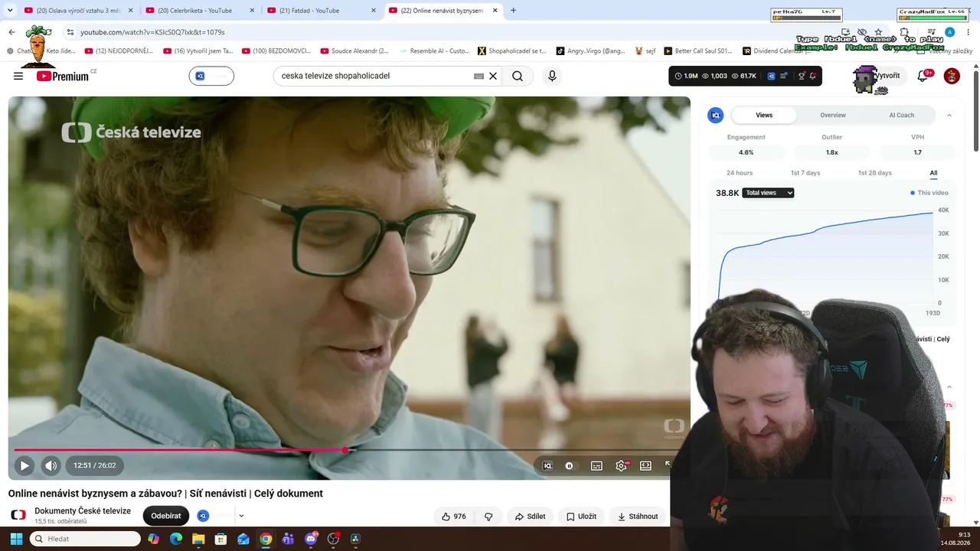Screen dimensions: 980x551
Task: Switch to the Views tab in vidIQ panel
Action: [764, 115]
